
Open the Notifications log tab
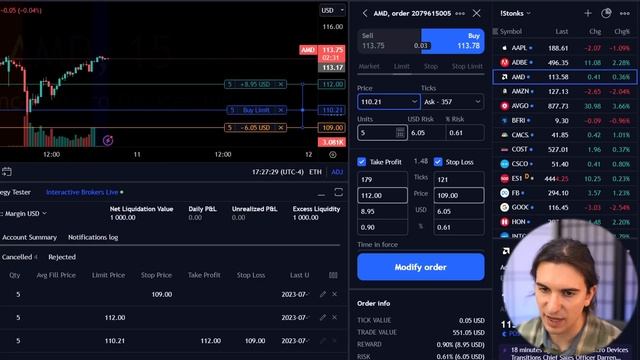(93, 238)
